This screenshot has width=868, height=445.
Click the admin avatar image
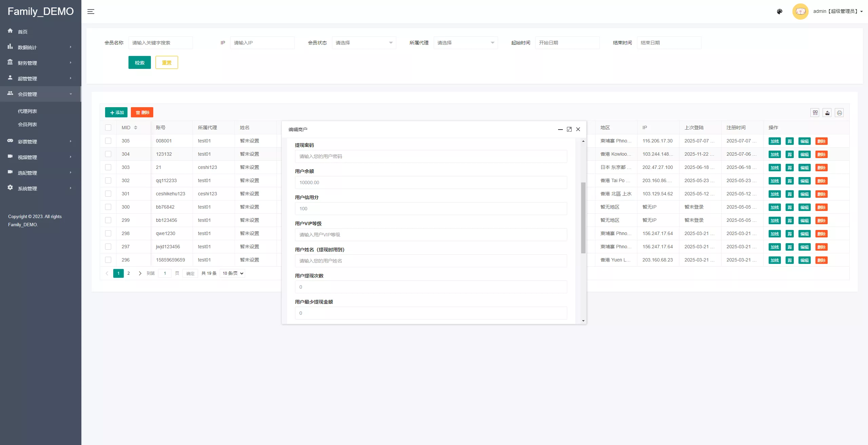tap(800, 12)
